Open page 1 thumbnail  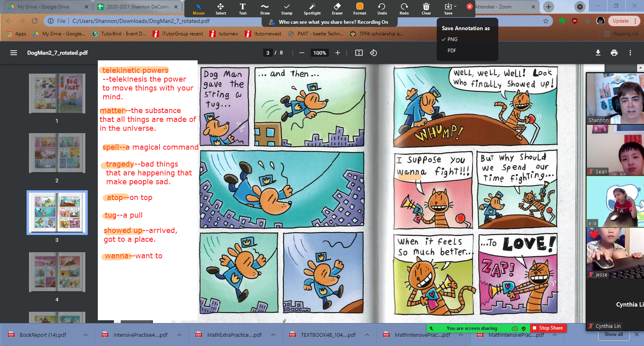(57, 93)
